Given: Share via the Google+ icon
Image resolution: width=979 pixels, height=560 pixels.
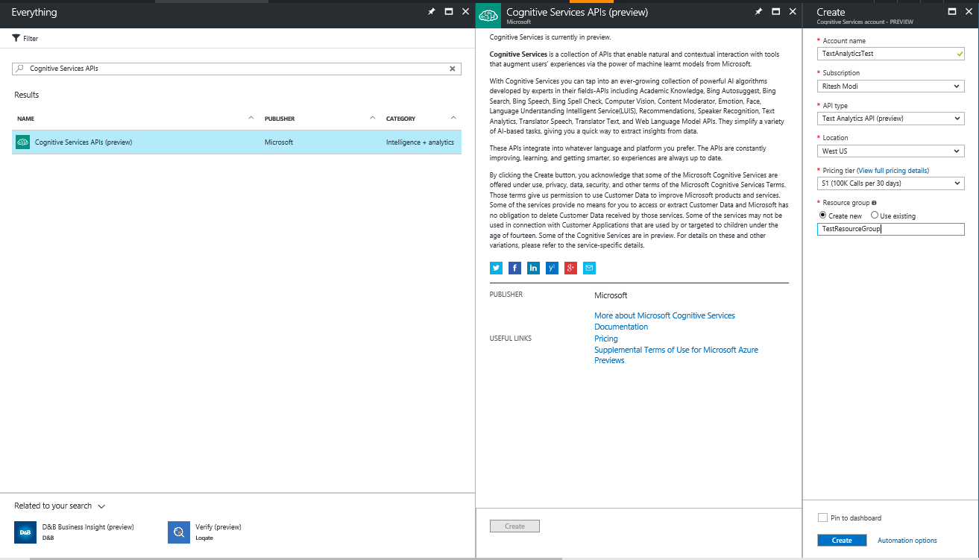Looking at the screenshot, I should click(x=570, y=268).
